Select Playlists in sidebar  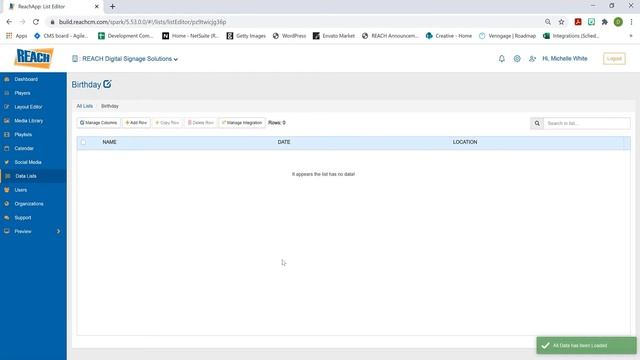click(33, 135)
